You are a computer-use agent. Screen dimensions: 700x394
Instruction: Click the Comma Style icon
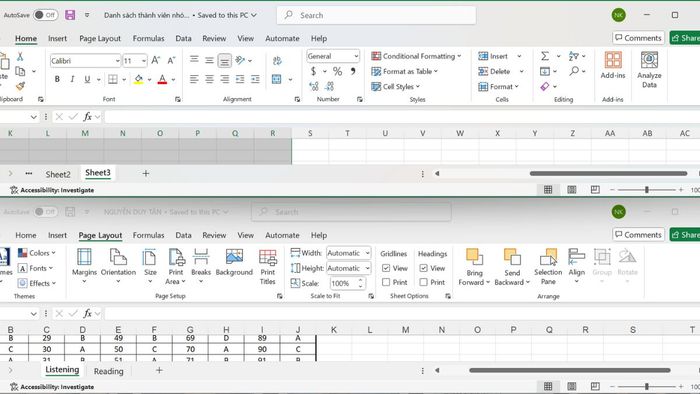(x=353, y=71)
